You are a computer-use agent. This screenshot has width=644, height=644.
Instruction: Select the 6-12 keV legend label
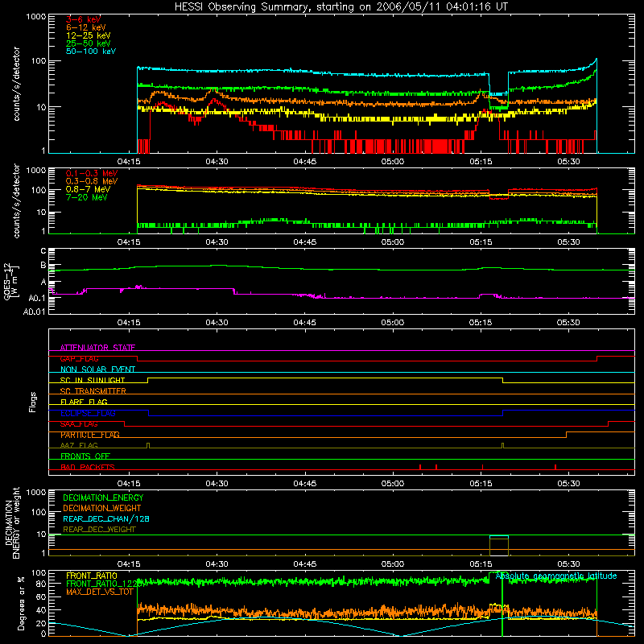tap(86, 27)
